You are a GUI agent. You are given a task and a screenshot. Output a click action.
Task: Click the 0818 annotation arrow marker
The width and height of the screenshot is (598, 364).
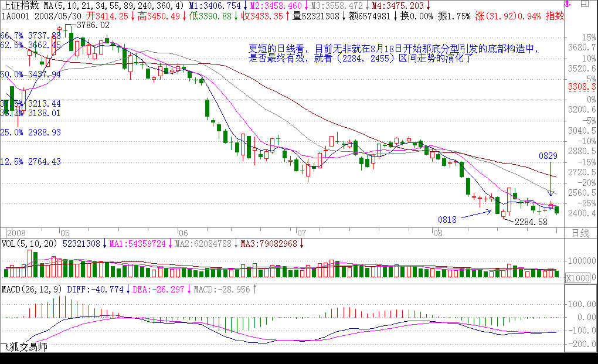pos(447,219)
